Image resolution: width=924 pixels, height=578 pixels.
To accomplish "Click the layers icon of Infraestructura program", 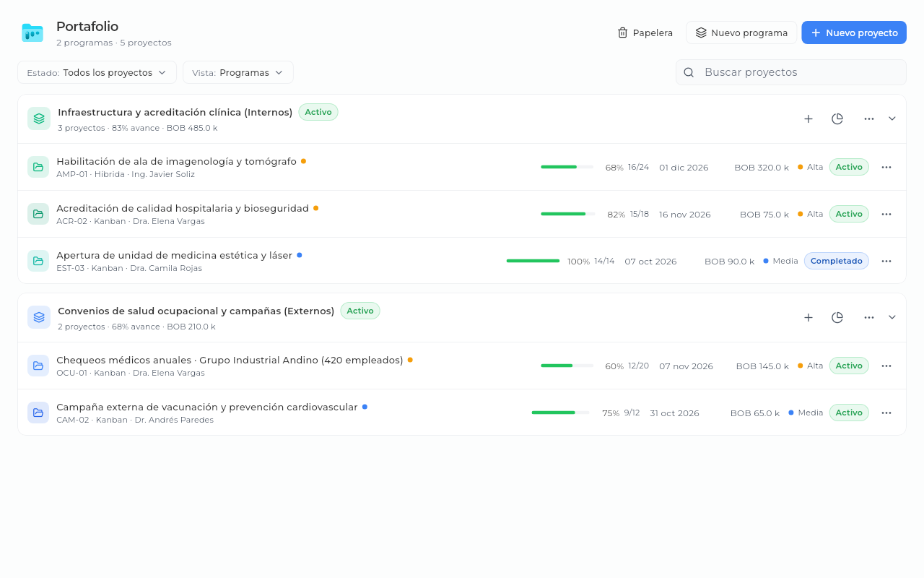I will [x=39, y=118].
